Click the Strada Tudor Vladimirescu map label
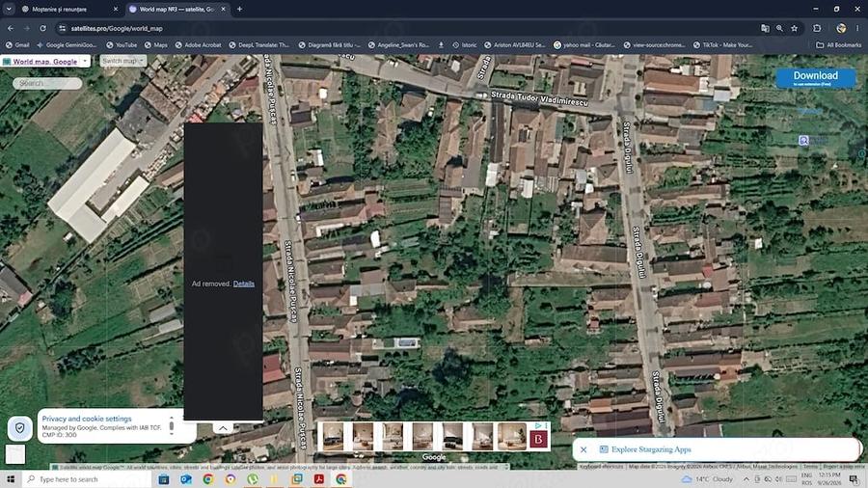Image resolution: width=868 pixels, height=488 pixels. (539, 99)
